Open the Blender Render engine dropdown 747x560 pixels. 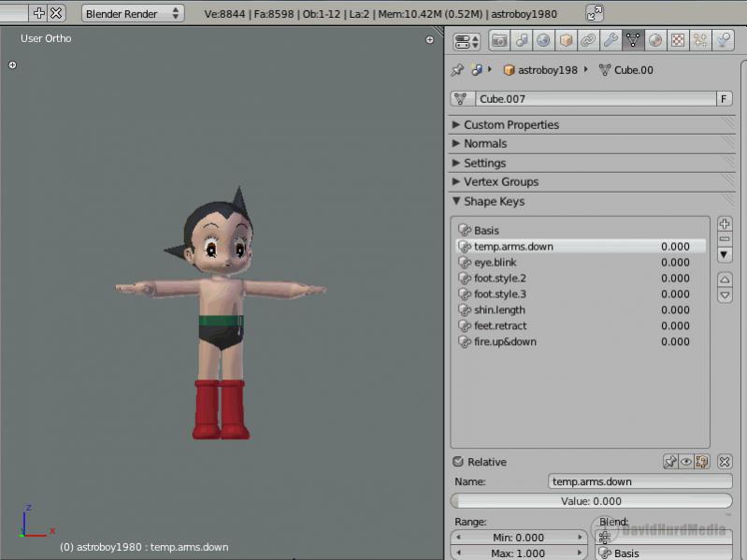pyautogui.click(x=133, y=14)
